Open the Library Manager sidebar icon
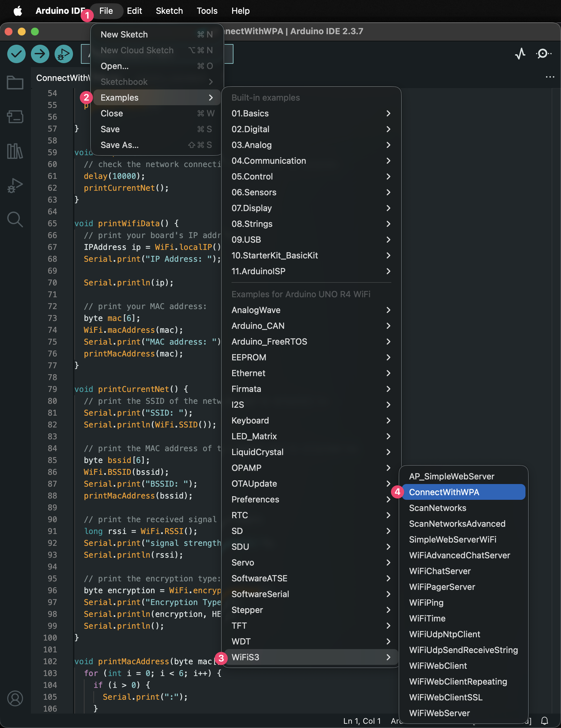561x728 pixels. (x=15, y=151)
